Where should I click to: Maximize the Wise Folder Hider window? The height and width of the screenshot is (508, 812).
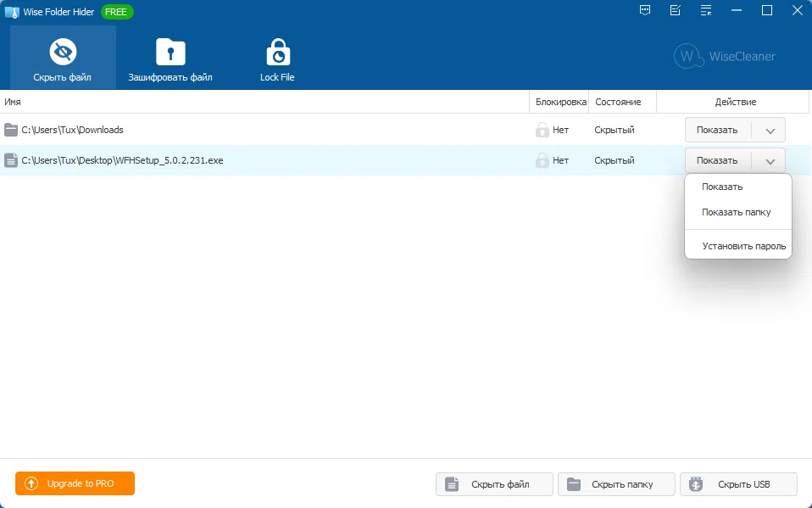click(767, 10)
